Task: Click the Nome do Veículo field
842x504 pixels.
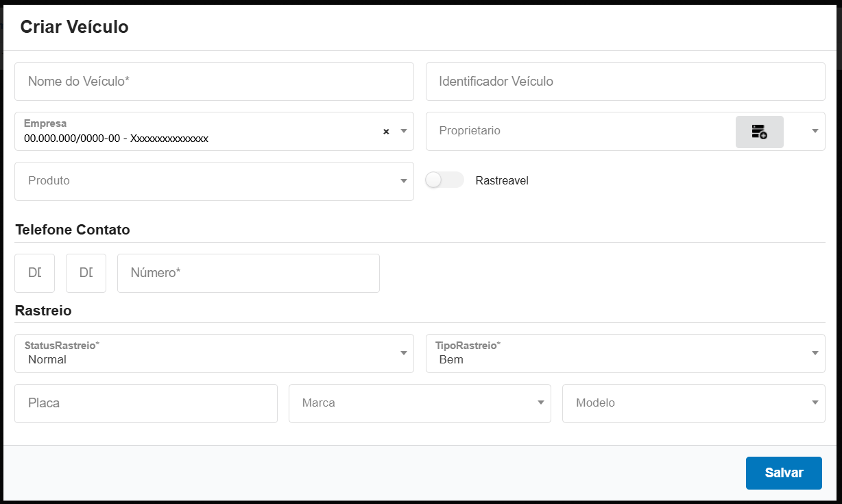Action: (x=214, y=82)
